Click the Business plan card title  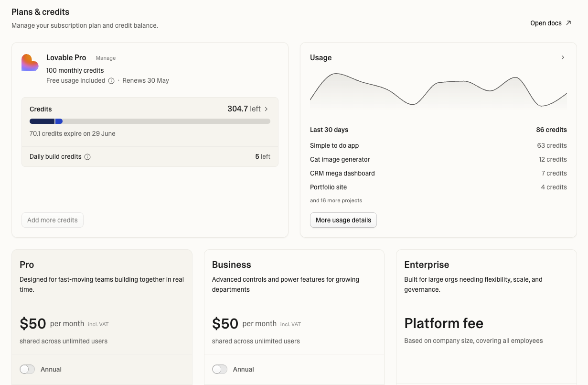coord(232,264)
